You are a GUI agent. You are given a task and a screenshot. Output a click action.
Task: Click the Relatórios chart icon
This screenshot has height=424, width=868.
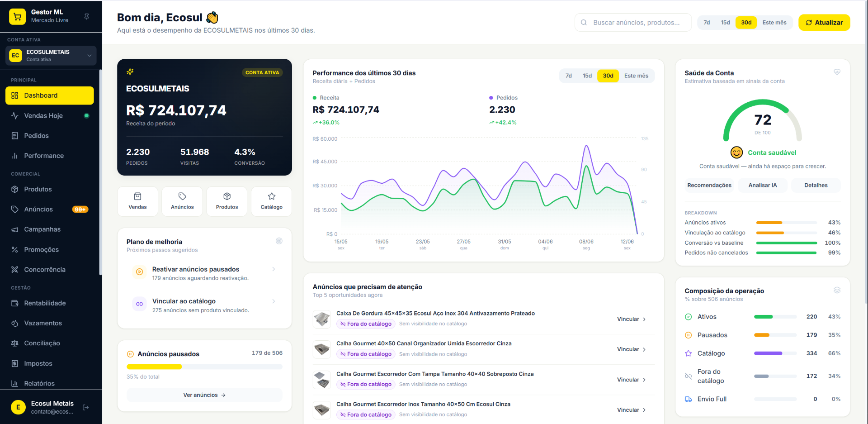pos(15,384)
